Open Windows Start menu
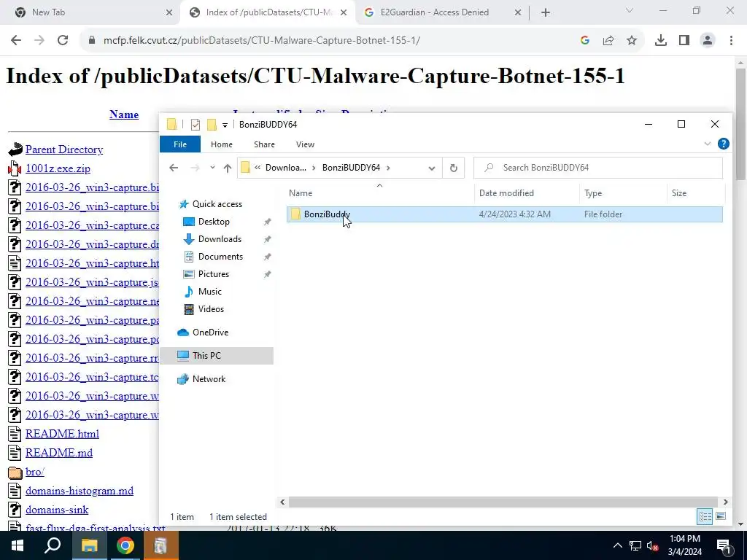The width and height of the screenshot is (747, 560). [x=18, y=545]
